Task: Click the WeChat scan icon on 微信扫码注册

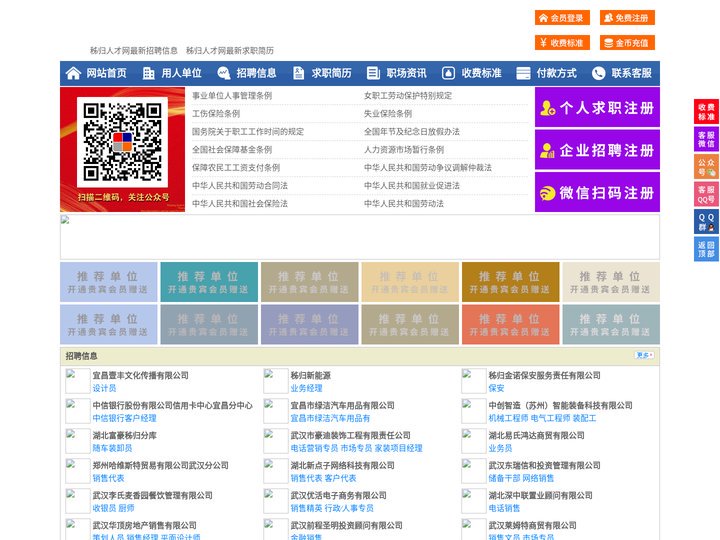Action: (547, 193)
